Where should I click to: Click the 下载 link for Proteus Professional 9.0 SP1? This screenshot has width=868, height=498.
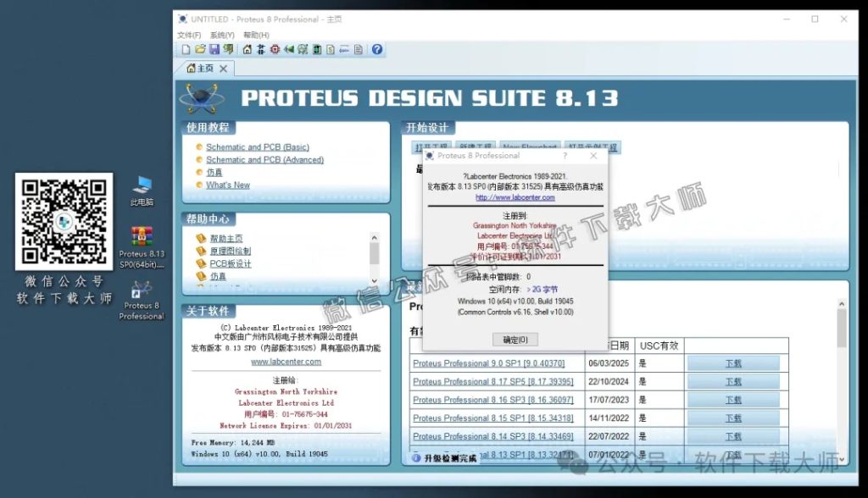point(734,362)
